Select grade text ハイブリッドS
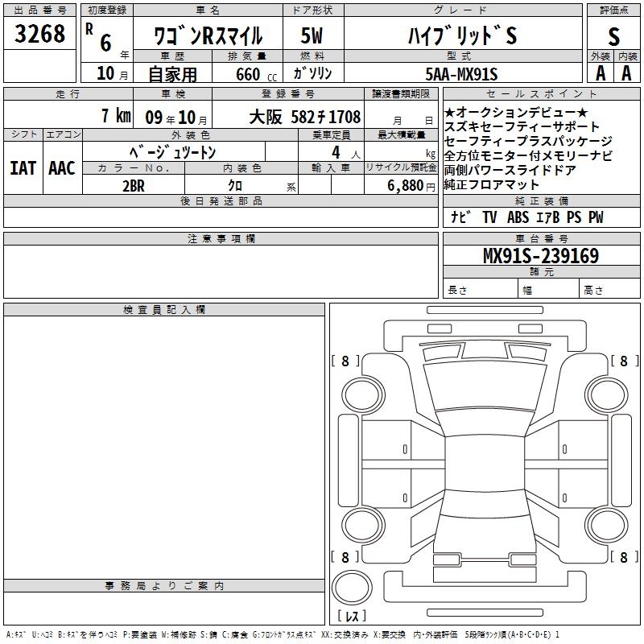 [462, 35]
